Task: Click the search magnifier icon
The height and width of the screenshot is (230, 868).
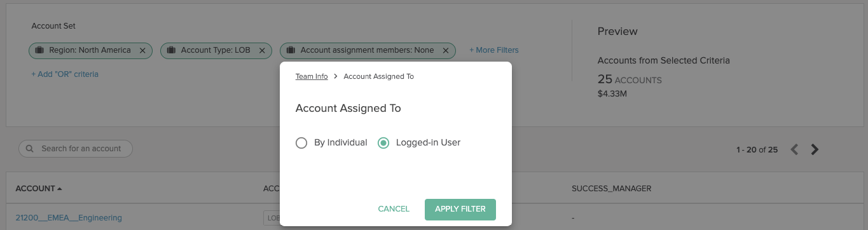Action: (30, 149)
